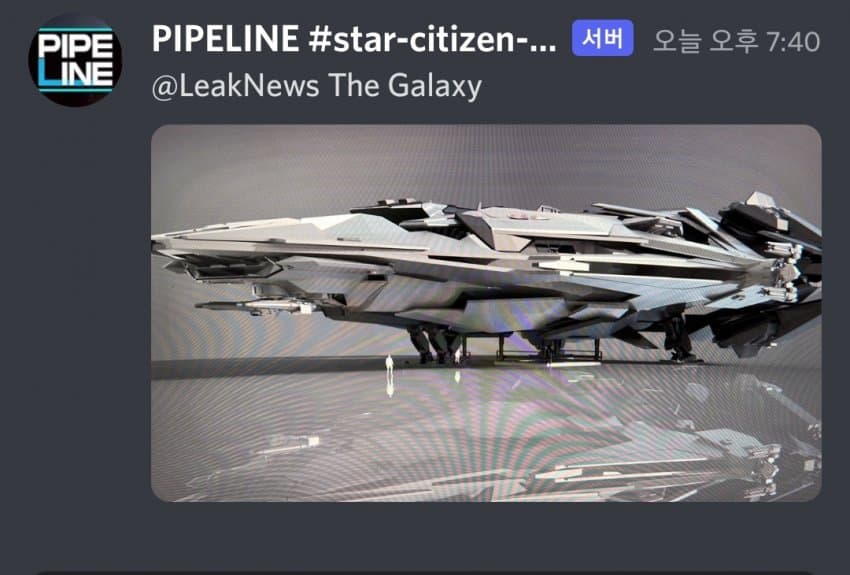Click the missile rack beneath the nose
Image resolution: width=850 pixels, height=575 pixels.
256,307
